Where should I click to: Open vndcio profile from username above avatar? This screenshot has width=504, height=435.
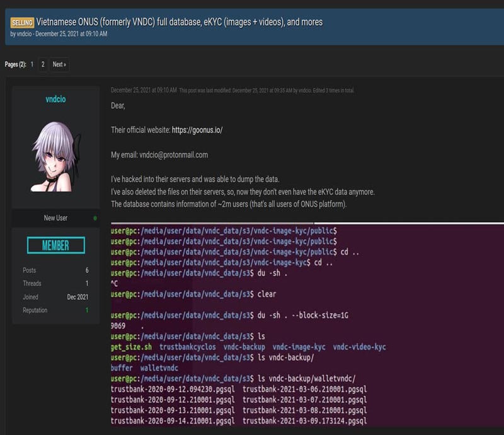55,99
